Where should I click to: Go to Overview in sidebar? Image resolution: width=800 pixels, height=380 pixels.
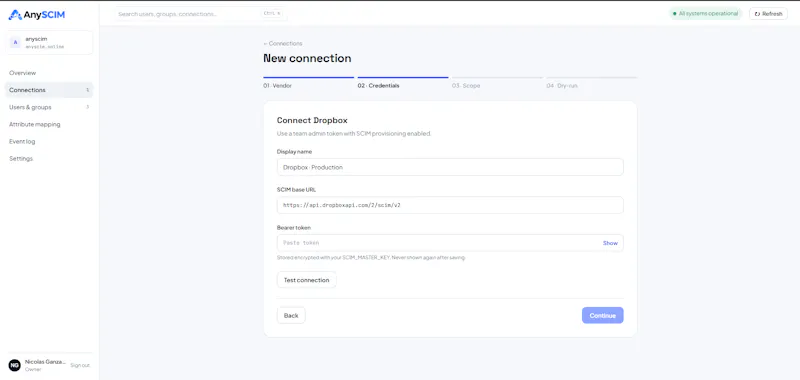point(22,73)
